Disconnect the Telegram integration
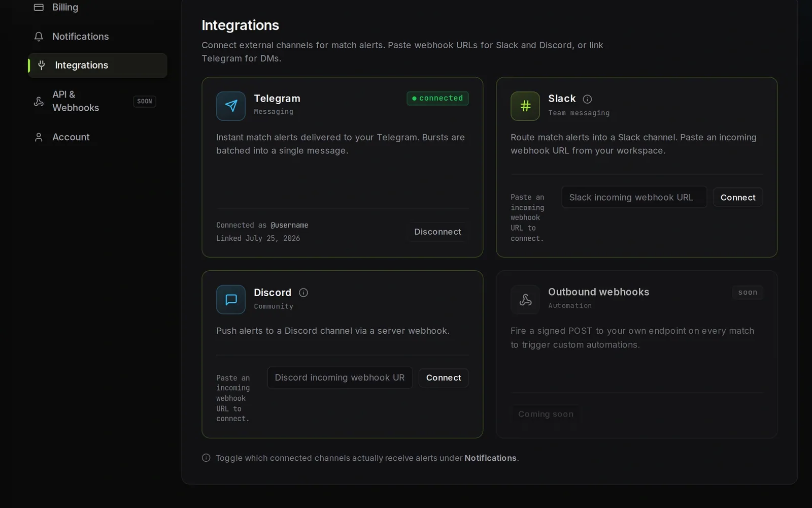Screen dimensions: 812x508 (x=437, y=232)
